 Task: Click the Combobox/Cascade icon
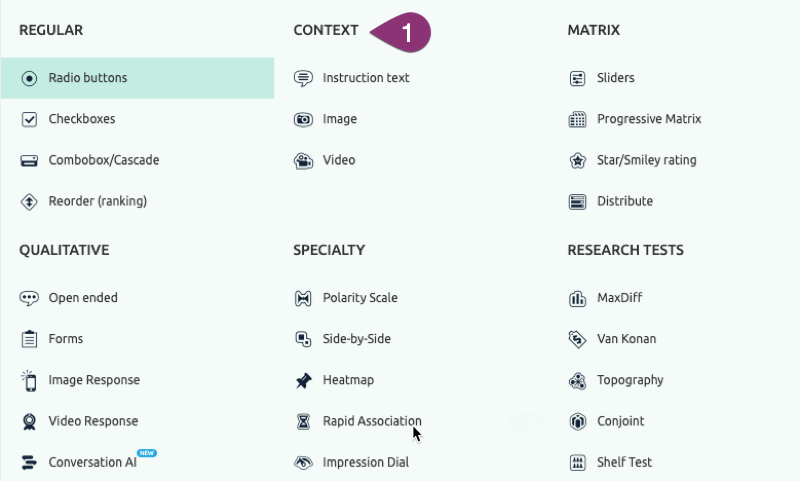click(29, 160)
